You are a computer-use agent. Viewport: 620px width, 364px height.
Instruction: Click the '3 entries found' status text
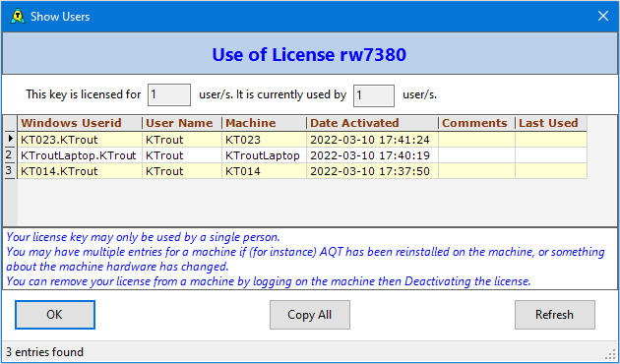click(x=44, y=352)
